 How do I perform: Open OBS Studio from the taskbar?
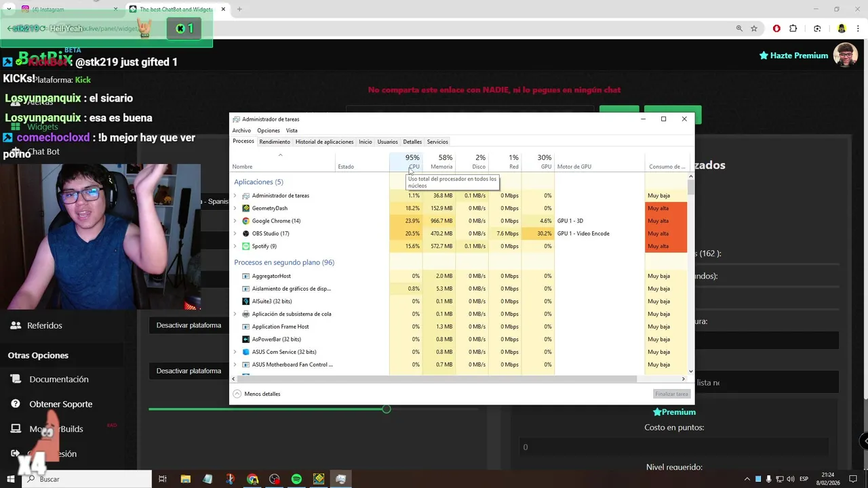coord(275,479)
